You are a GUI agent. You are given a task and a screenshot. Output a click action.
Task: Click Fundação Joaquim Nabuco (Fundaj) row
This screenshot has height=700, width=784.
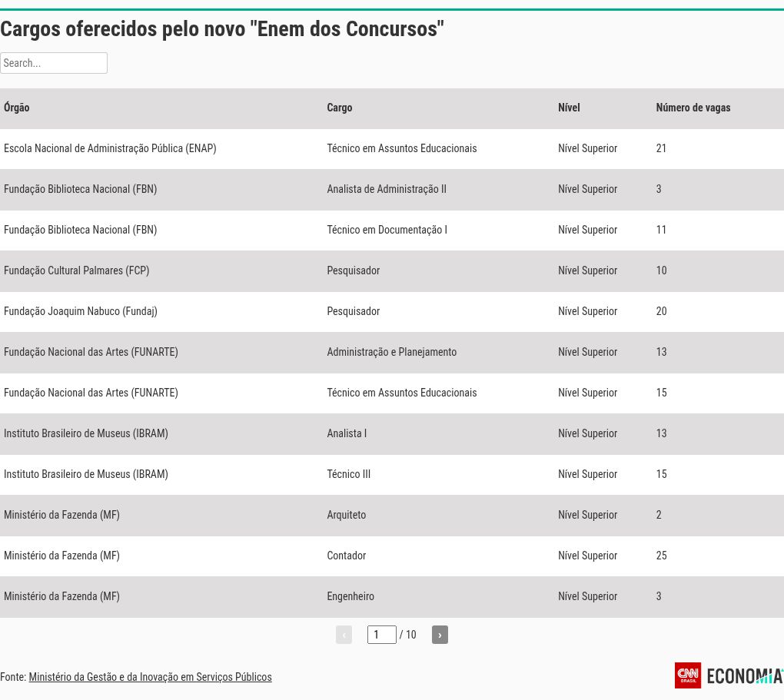[x=392, y=311]
